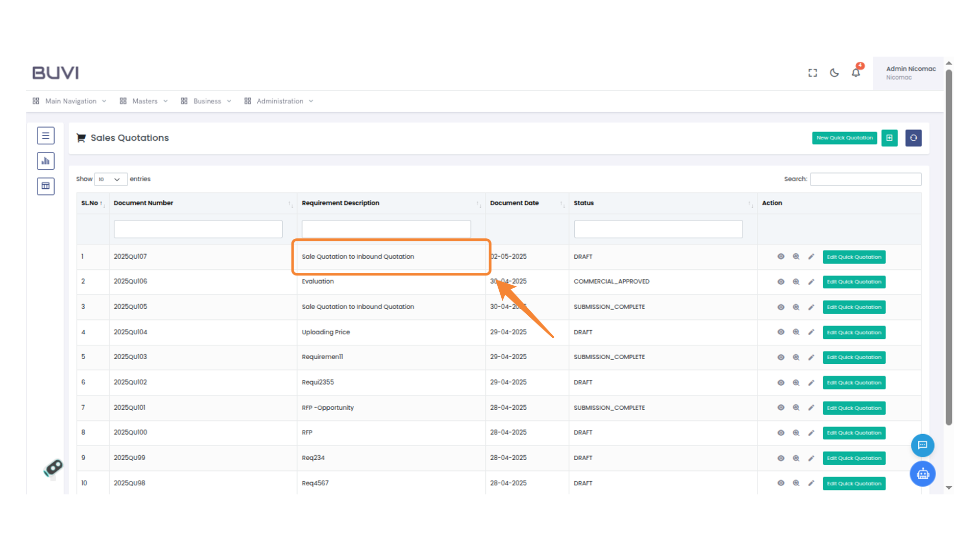Open the table view sidebar icon
The image size is (980, 551).
(x=45, y=186)
